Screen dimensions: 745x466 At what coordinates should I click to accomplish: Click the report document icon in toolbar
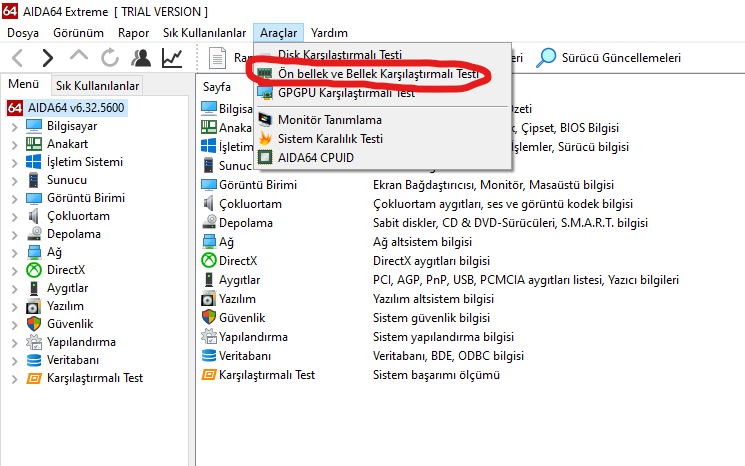(x=217, y=58)
